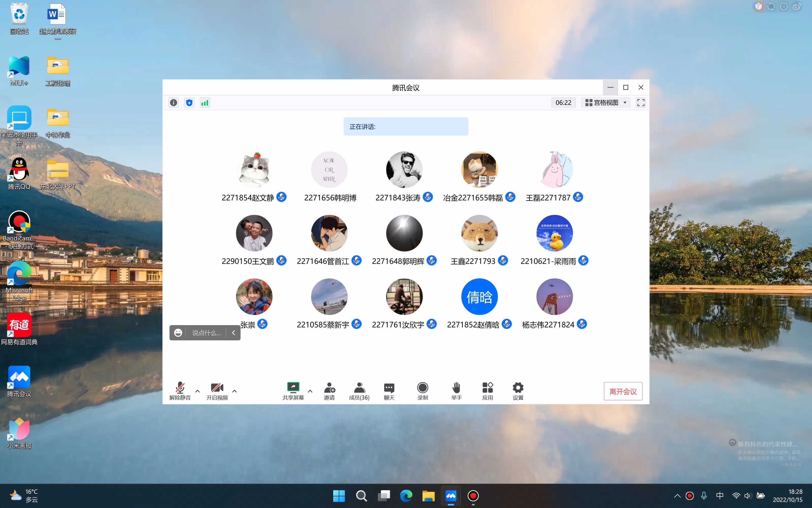812x508 pixels.
Task: Select 王鑫2271793 fox avatar
Action: click(480, 233)
